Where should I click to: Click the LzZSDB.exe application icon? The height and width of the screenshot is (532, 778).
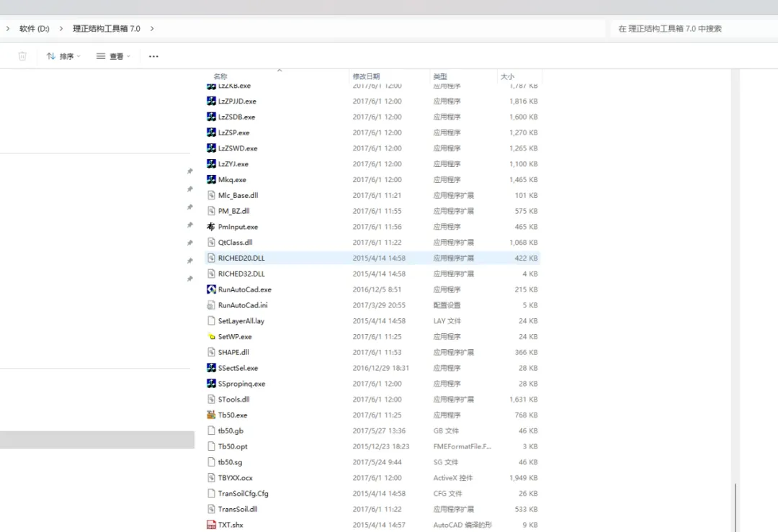(x=211, y=117)
